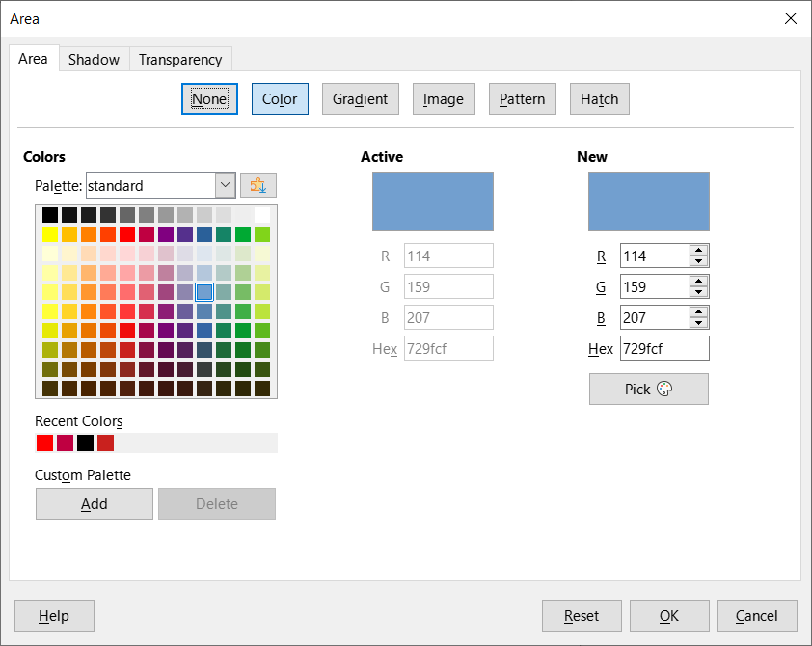Add color to the custom palette
The image size is (812, 646).
point(95,504)
